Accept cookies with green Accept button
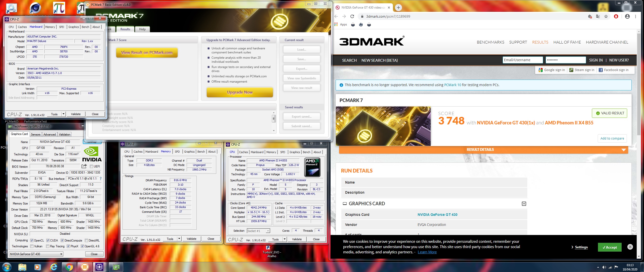 tap(610, 247)
